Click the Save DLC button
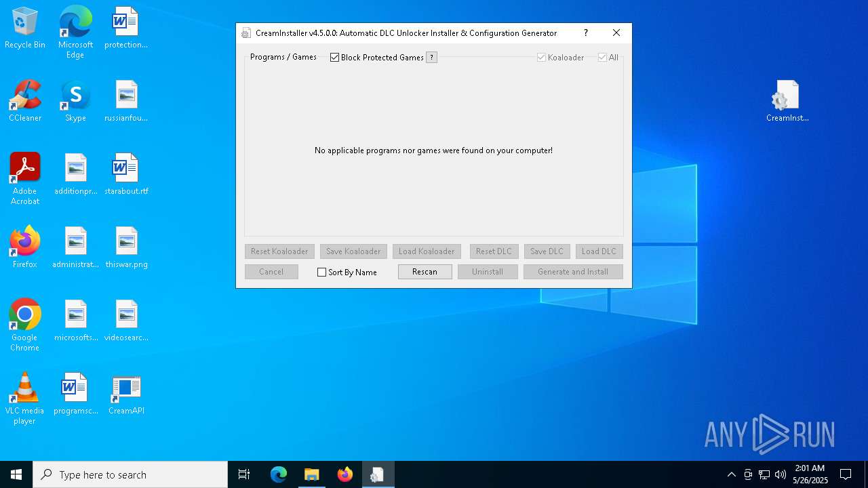The height and width of the screenshot is (488, 868). tap(547, 251)
